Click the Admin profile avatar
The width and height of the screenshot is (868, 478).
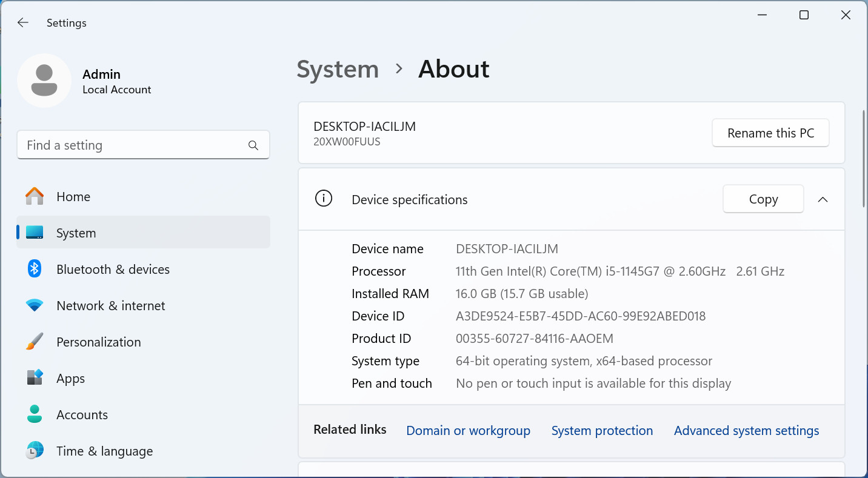[x=44, y=81]
